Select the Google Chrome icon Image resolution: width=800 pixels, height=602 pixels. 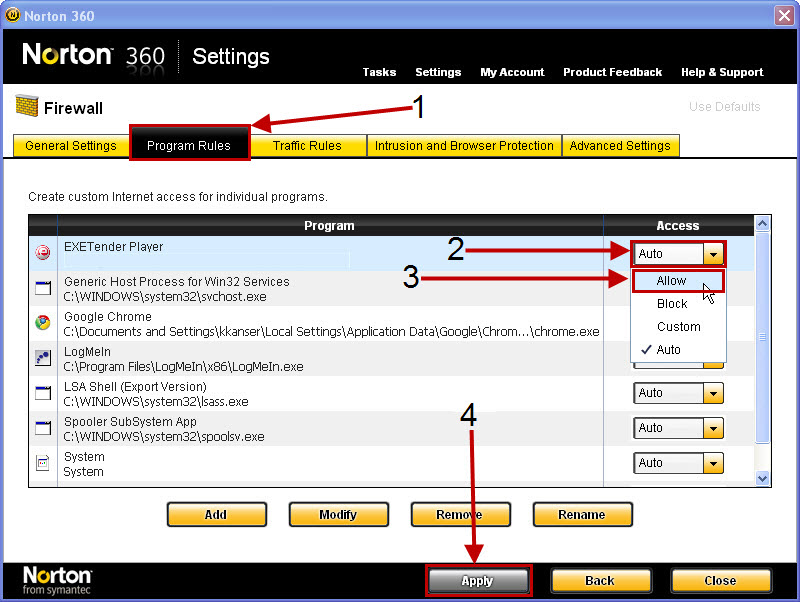[43, 322]
